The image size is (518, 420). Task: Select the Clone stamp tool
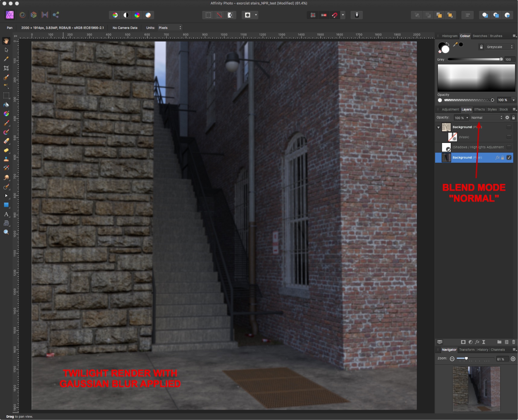tap(6, 159)
